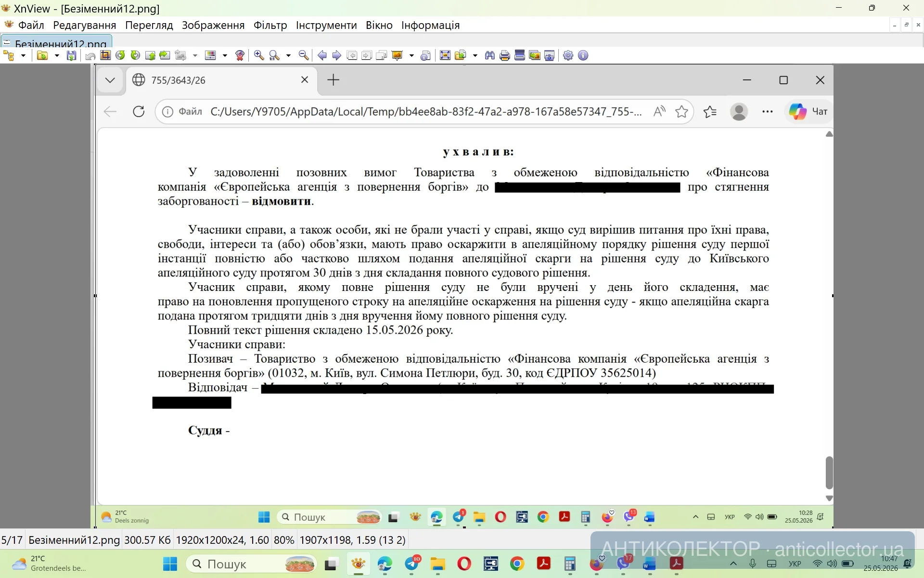Go to previous file with blue left arrow
The image size is (924, 578).
click(322, 55)
